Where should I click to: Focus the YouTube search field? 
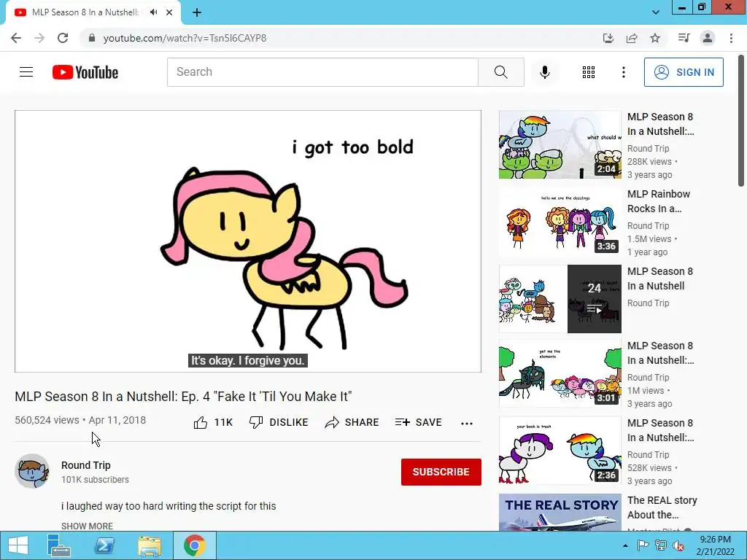click(x=322, y=72)
